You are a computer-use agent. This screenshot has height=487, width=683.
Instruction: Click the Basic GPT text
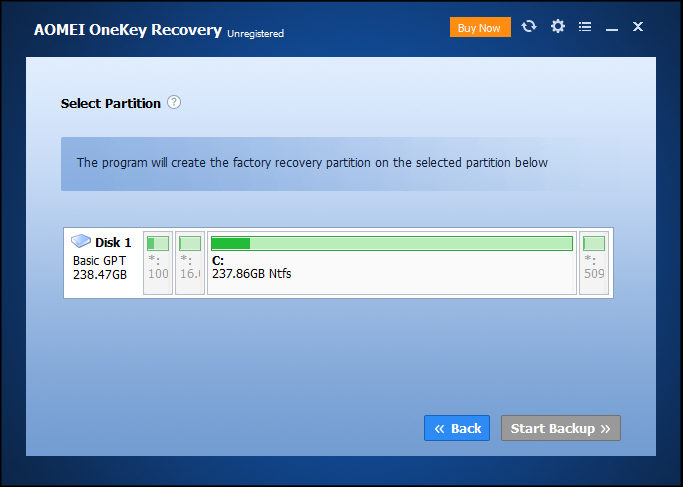(100, 260)
